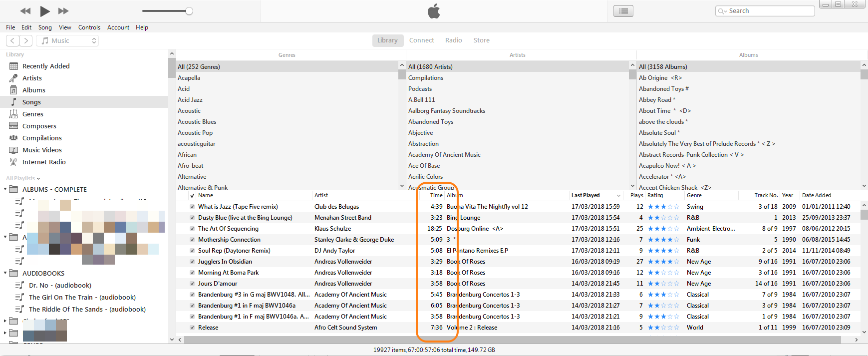Uncheck The Art Of Sequencing checkbox
868x356 pixels.
point(192,229)
